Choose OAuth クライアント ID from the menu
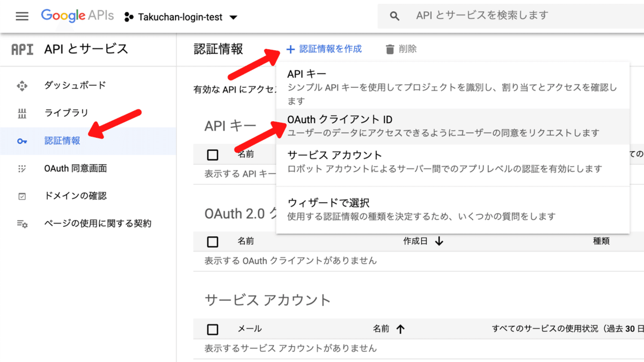644x362 pixels. point(452,126)
